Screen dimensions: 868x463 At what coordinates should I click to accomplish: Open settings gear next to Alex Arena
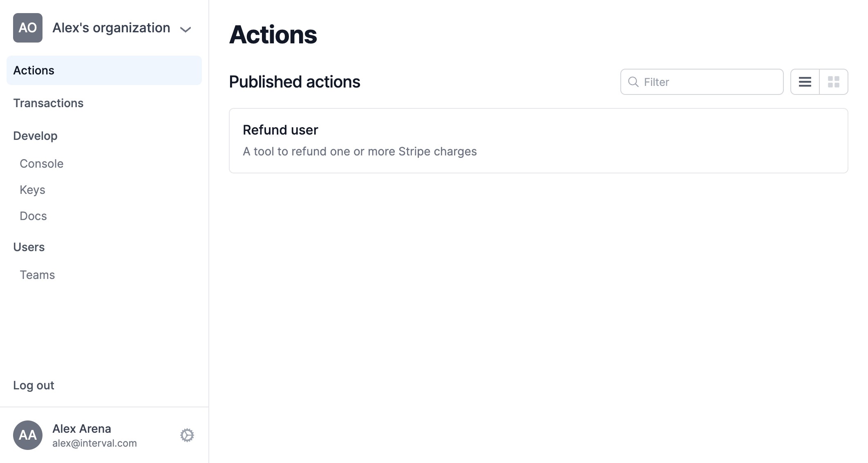pos(187,435)
